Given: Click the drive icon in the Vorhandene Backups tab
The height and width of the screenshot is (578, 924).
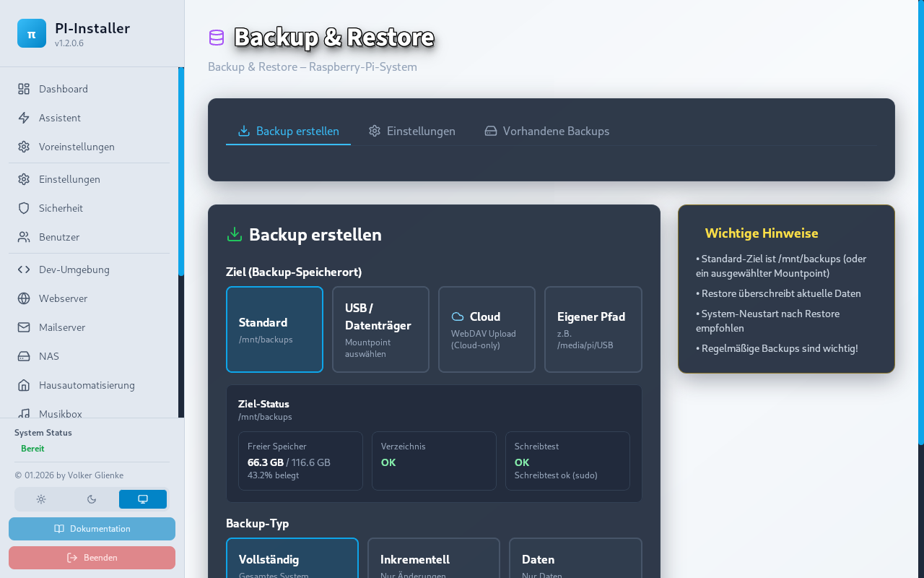Looking at the screenshot, I should [491, 131].
